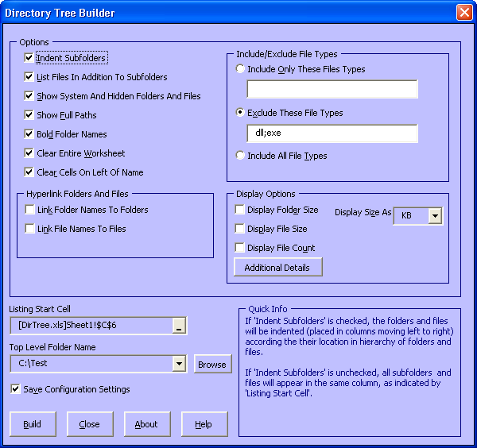Open the Display Size As KB dropdown
The image size is (477, 448).
pyautogui.click(x=435, y=216)
